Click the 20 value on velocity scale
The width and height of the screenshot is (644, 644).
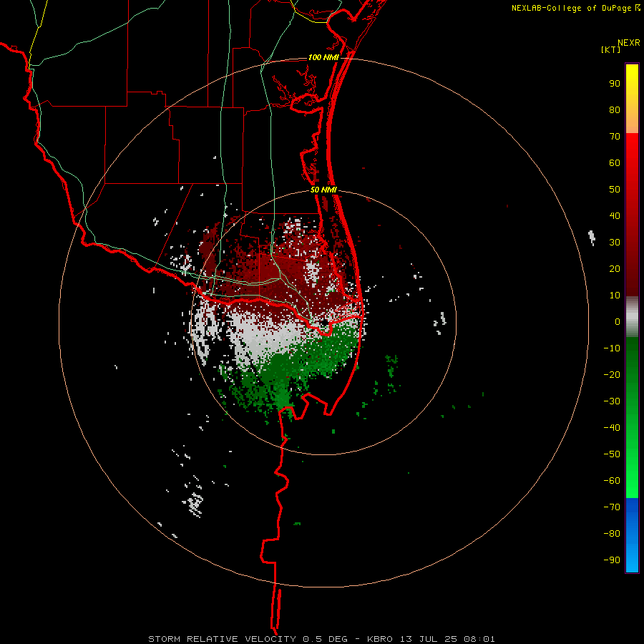615,268
